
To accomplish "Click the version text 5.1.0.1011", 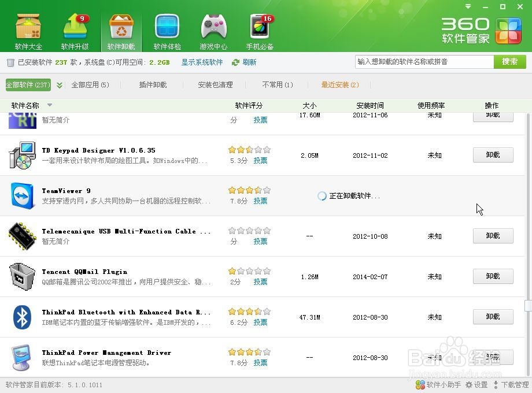I will [x=85, y=385].
